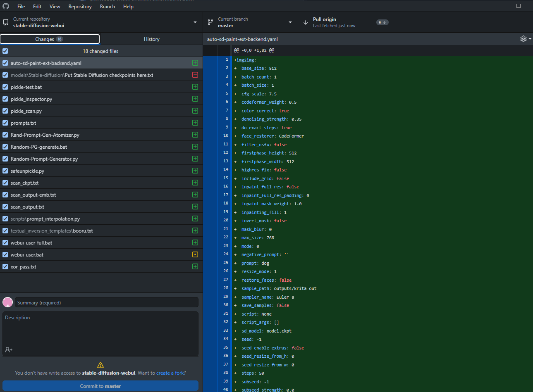Click the repository icon beside stable-diffusion-webui
This screenshot has width=533, height=392.
coord(6,22)
